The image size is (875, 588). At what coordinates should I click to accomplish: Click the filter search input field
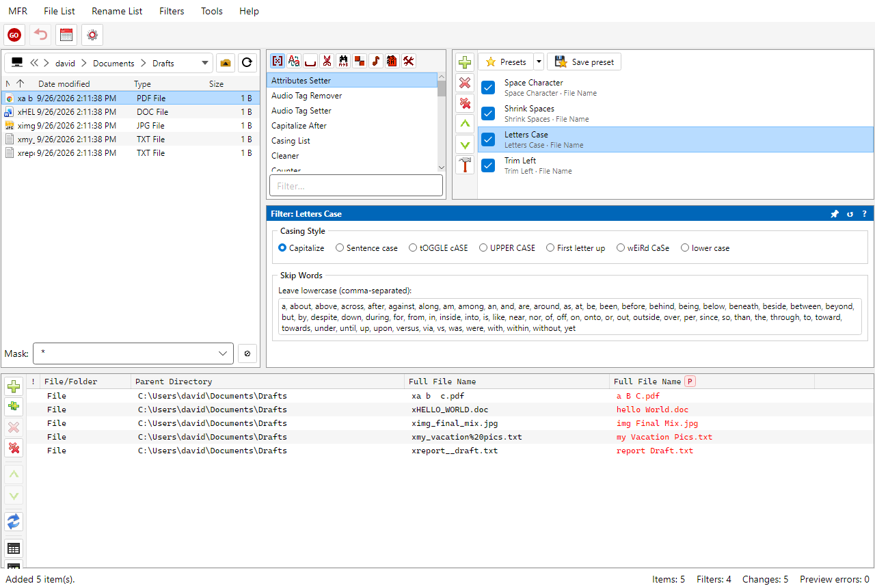356,186
